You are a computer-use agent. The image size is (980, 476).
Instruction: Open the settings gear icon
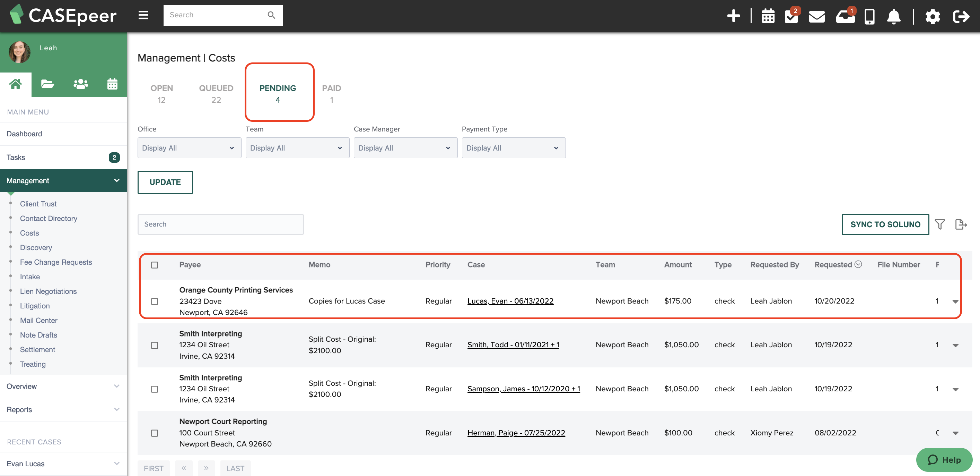tap(933, 17)
